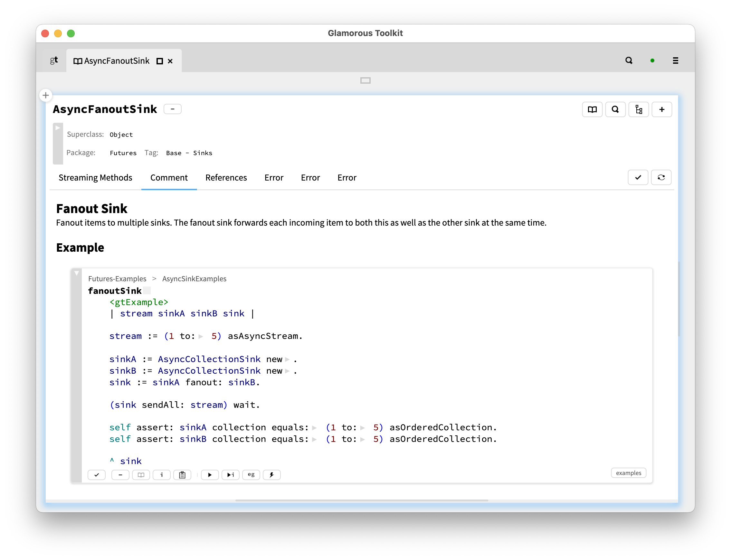Image resolution: width=731 pixels, height=560 pixels.
Task: Click the AsyncSinkExamples breadcrumb link
Action: click(x=194, y=279)
